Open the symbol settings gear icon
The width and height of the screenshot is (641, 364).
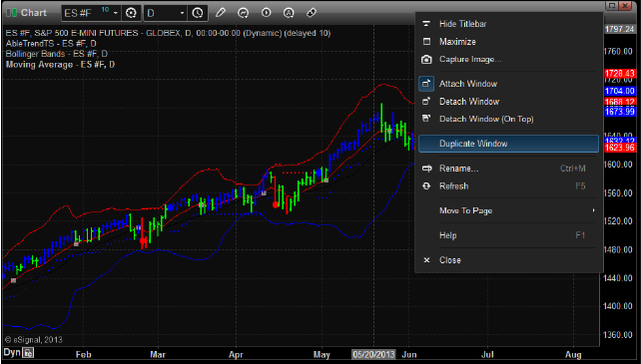pos(131,13)
